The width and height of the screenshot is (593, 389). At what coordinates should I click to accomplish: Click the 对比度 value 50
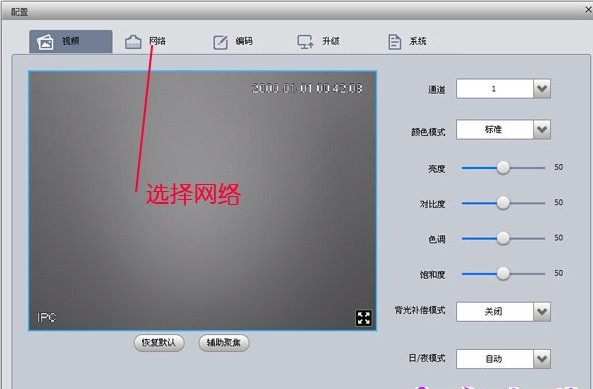coord(559,203)
